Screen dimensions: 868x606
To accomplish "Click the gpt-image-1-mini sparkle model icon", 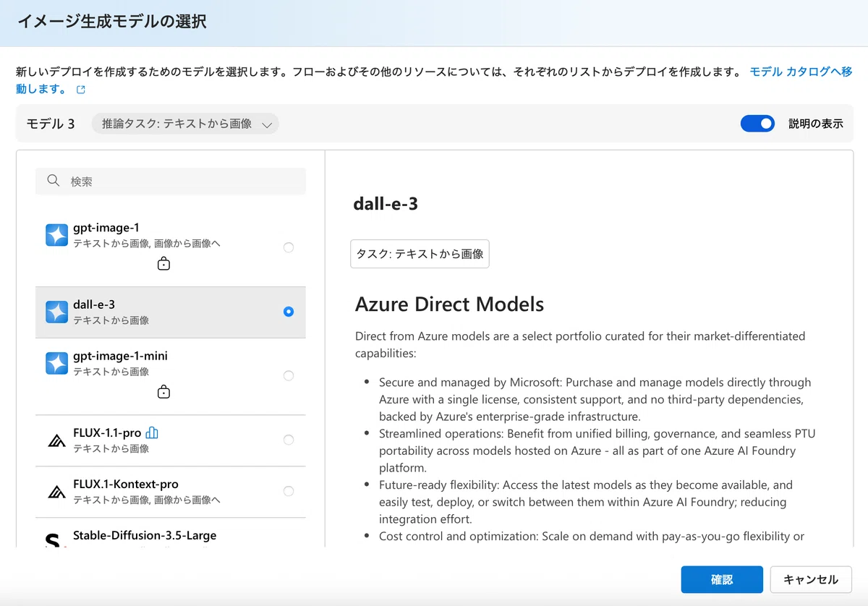I will [56, 363].
